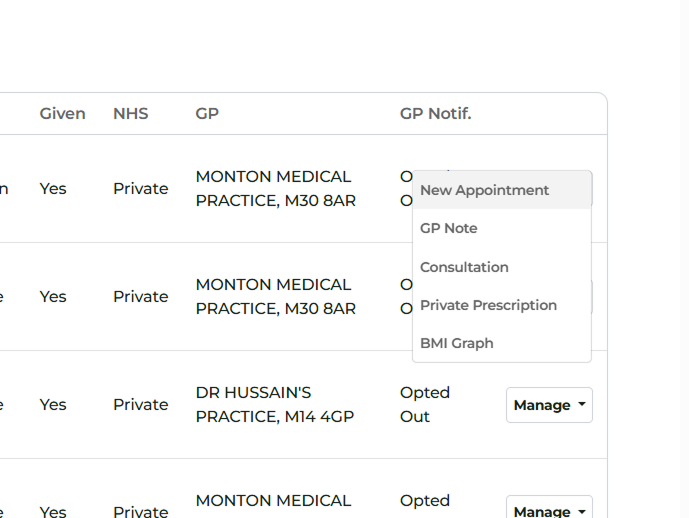Click Private in Dr Hussain's Practice row
The width and height of the screenshot is (689, 518).
[140, 405]
